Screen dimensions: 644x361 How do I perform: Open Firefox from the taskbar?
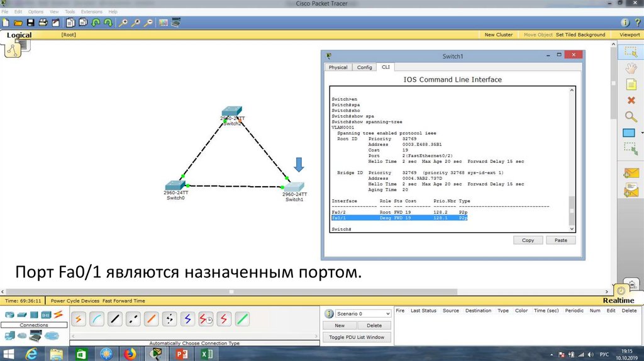pyautogui.click(x=130, y=353)
